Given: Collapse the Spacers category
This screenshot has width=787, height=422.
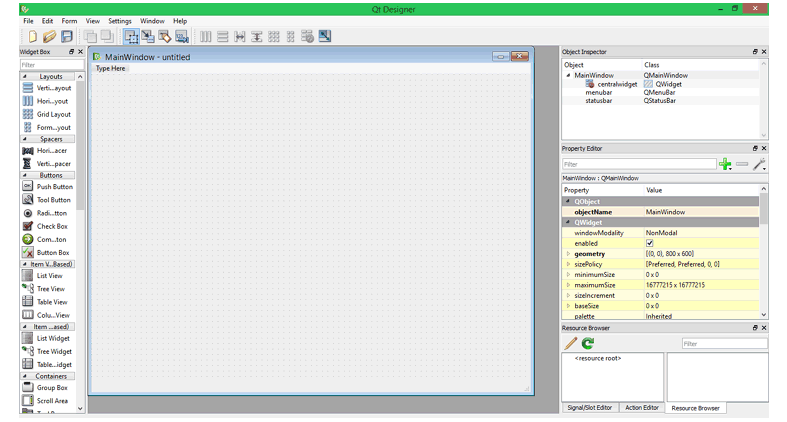Looking at the screenshot, I should pos(25,139).
